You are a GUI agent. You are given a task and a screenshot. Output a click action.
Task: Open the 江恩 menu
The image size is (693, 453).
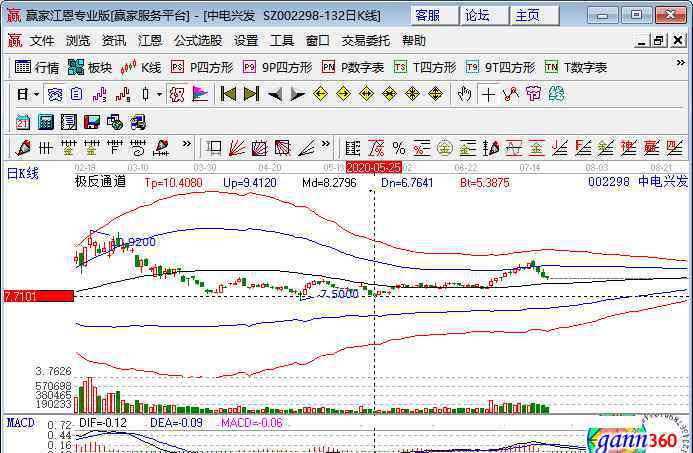[x=150, y=41]
